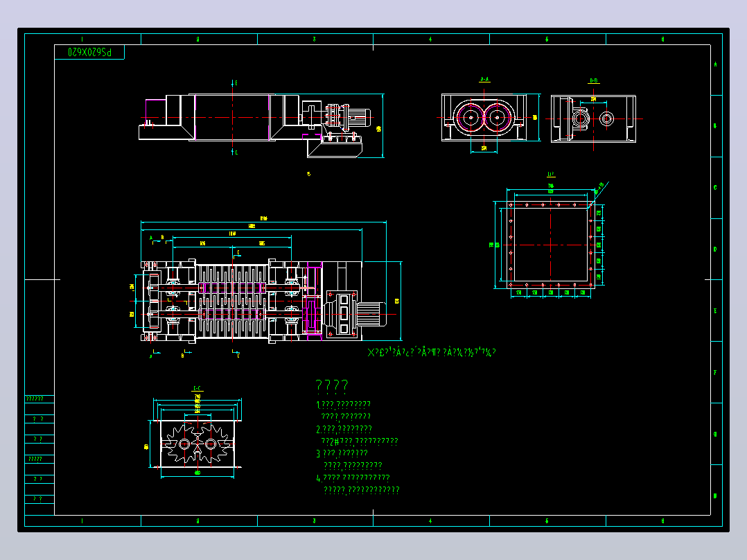Click zone number 4 in the top border

coord(431,39)
